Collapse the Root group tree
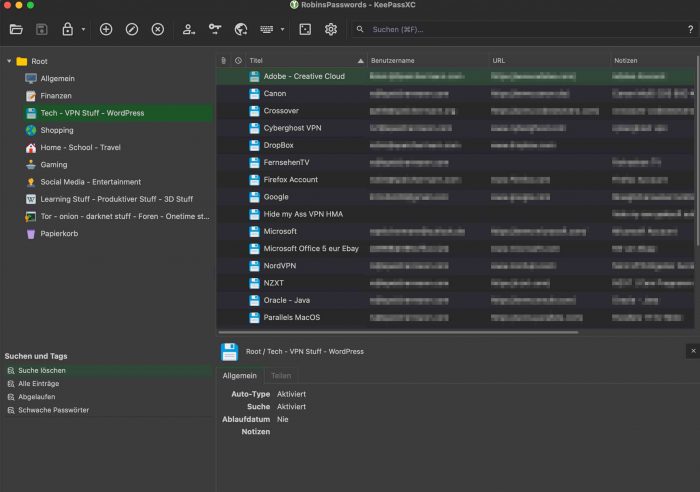 click(9, 61)
